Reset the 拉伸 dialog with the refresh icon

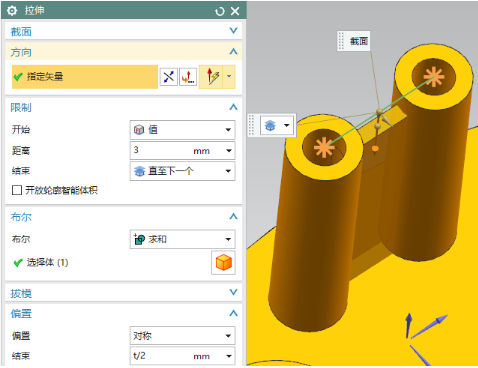(220, 12)
